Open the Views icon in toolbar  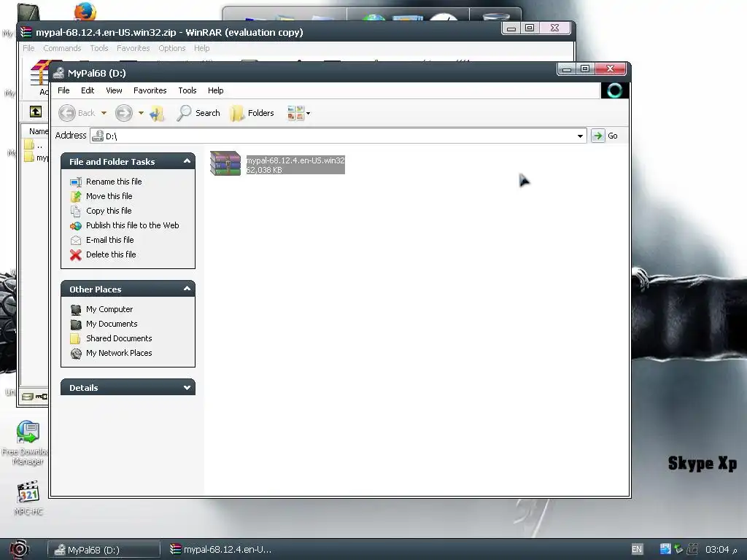295,113
